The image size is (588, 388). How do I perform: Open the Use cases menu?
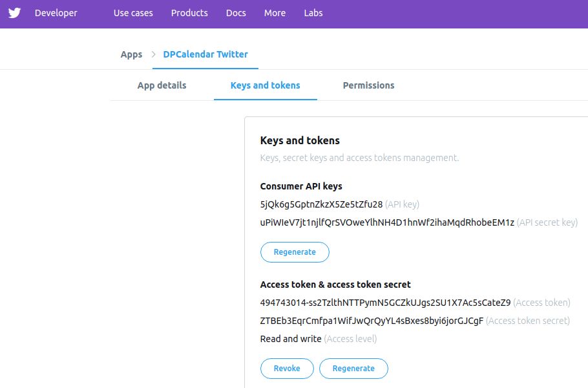(x=133, y=13)
